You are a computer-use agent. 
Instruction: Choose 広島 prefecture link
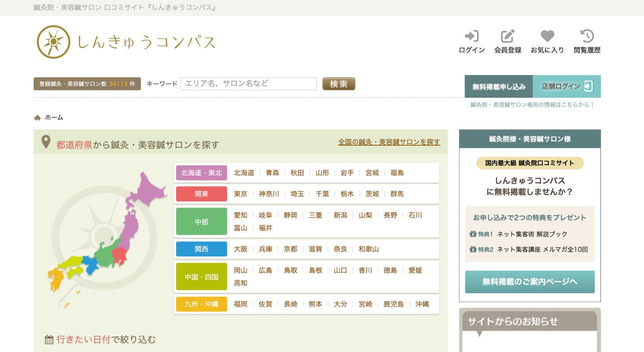click(x=266, y=270)
